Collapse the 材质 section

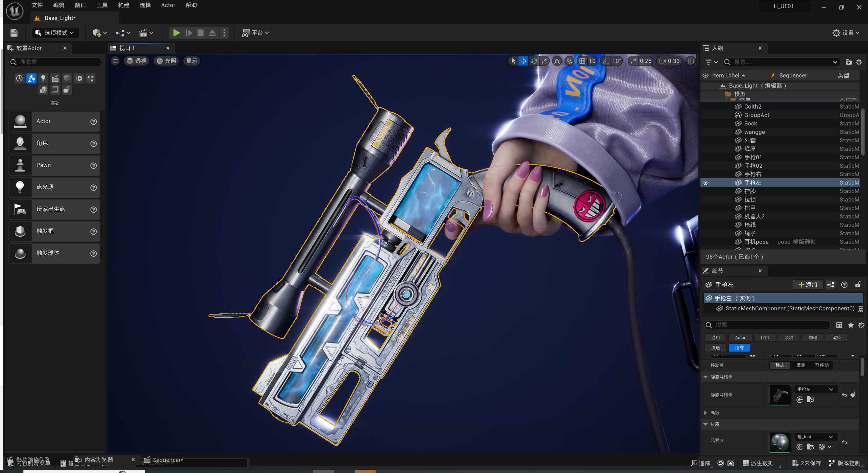pos(705,424)
